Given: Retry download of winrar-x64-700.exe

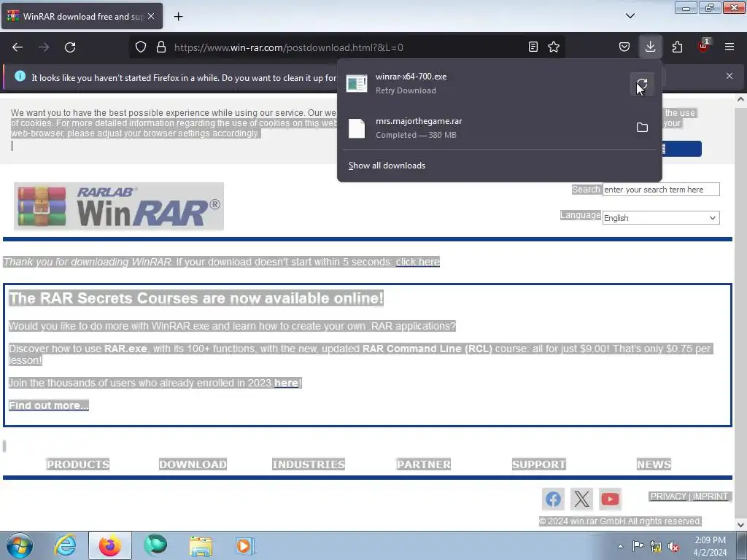Looking at the screenshot, I should [x=642, y=85].
